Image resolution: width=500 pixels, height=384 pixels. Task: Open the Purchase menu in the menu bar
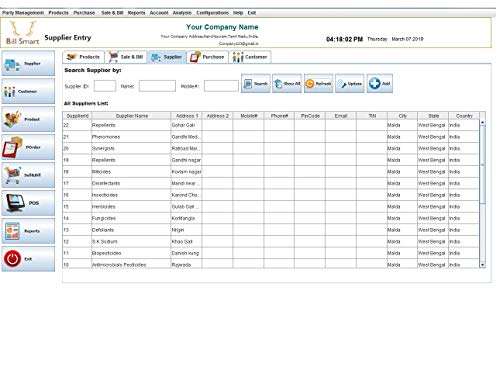coord(84,13)
